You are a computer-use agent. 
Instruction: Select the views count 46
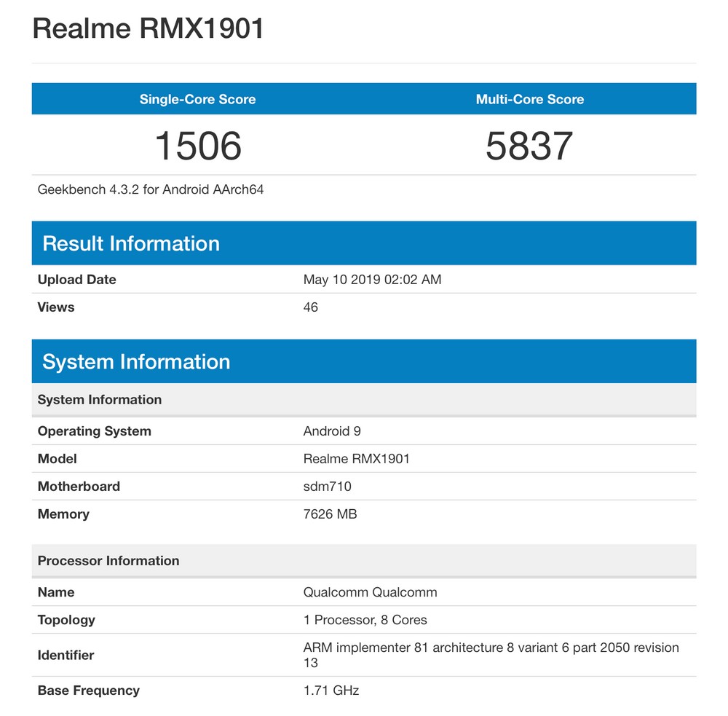click(311, 307)
